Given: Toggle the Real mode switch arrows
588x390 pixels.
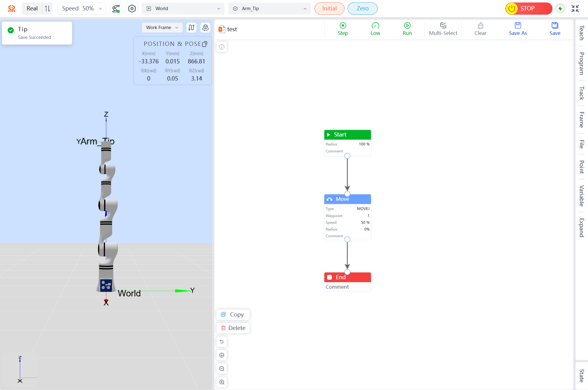Looking at the screenshot, I should click(47, 9).
